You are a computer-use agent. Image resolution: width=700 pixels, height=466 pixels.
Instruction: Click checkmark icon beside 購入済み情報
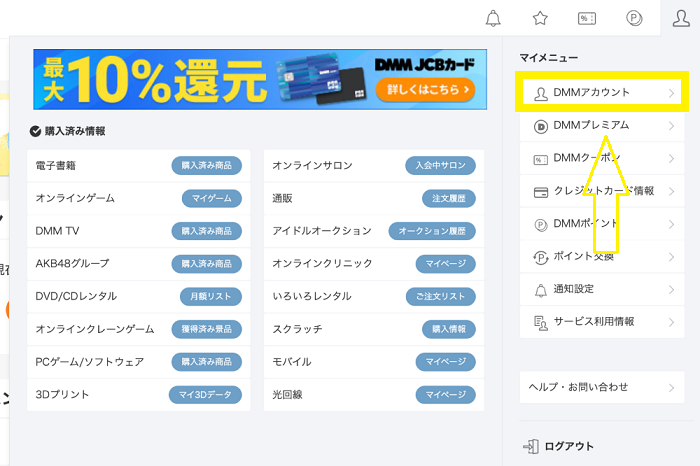tap(35, 131)
